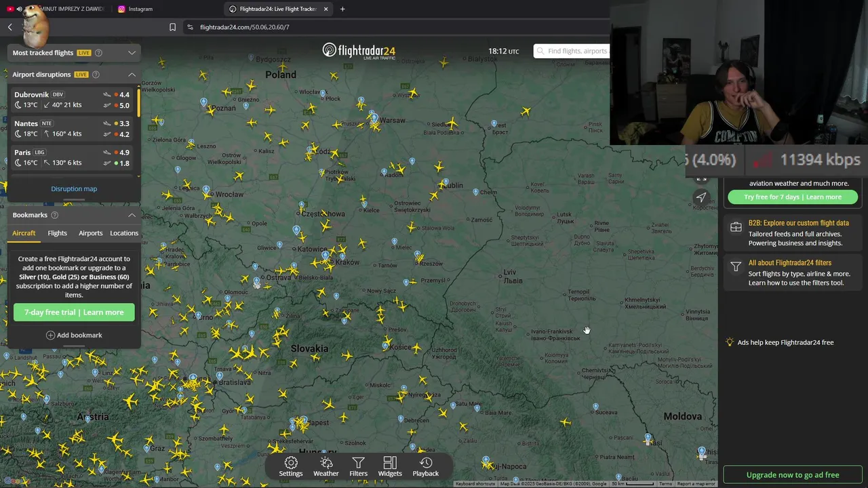Click the browser bookmark icon in address bar
The image size is (868, 488).
tap(172, 27)
